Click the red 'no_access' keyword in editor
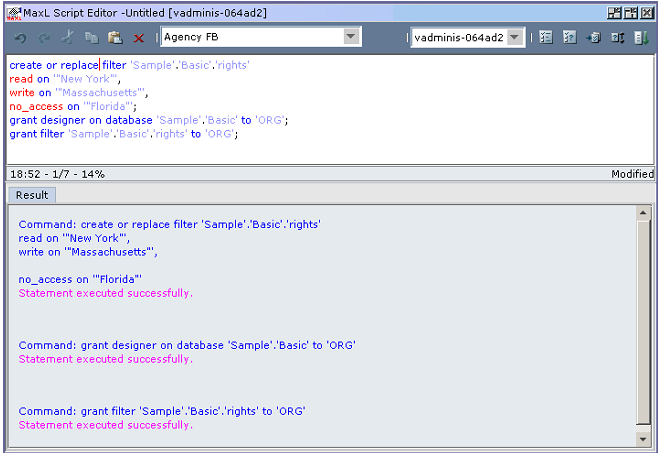Screen dimensions: 658x453 tap(36, 107)
